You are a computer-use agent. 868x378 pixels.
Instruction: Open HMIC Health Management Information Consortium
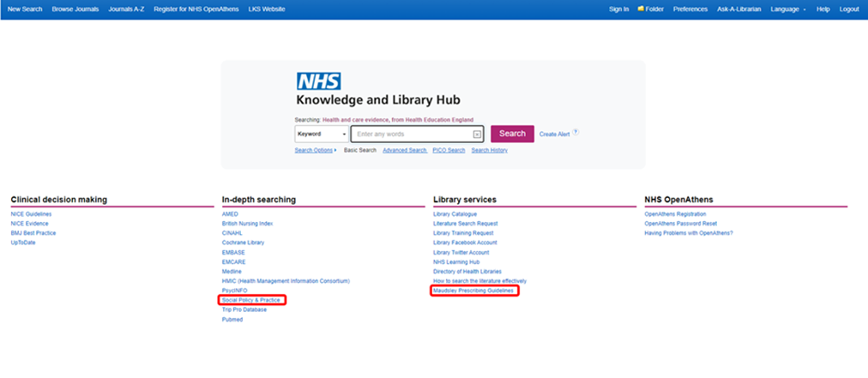pos(286,281)
